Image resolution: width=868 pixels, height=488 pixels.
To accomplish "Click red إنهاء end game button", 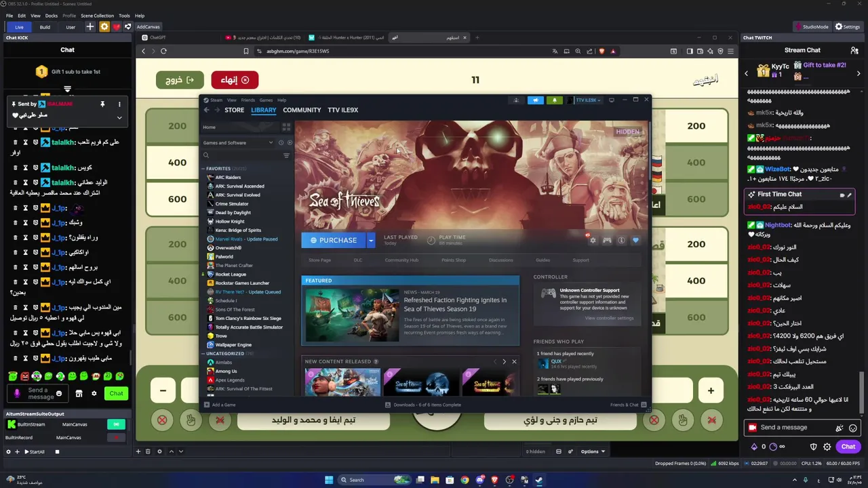I will pyautogui.click(x=235, y=80).
